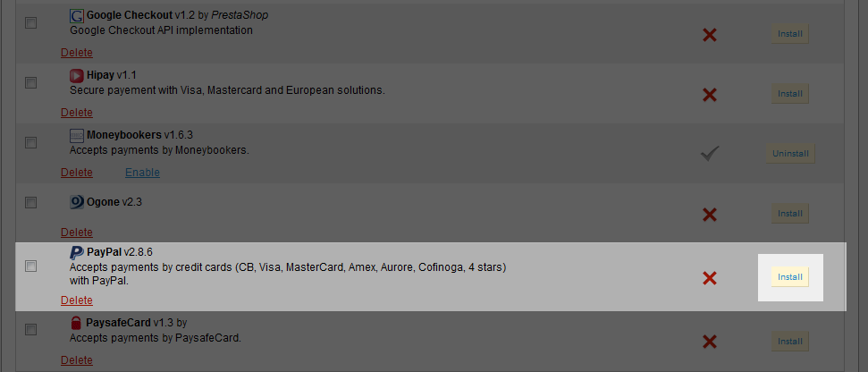This screenshot has width=868, height=372.
Task: Install the PayPal module
Action: coord(790,277)
